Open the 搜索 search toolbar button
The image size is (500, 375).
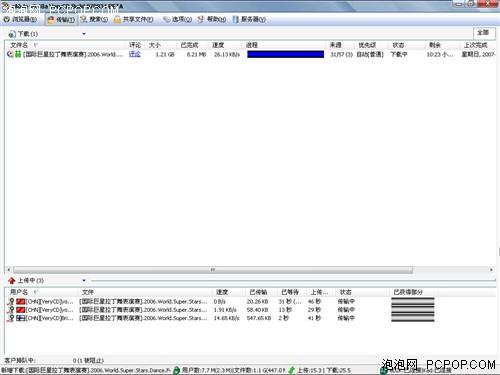coord(94,19)
